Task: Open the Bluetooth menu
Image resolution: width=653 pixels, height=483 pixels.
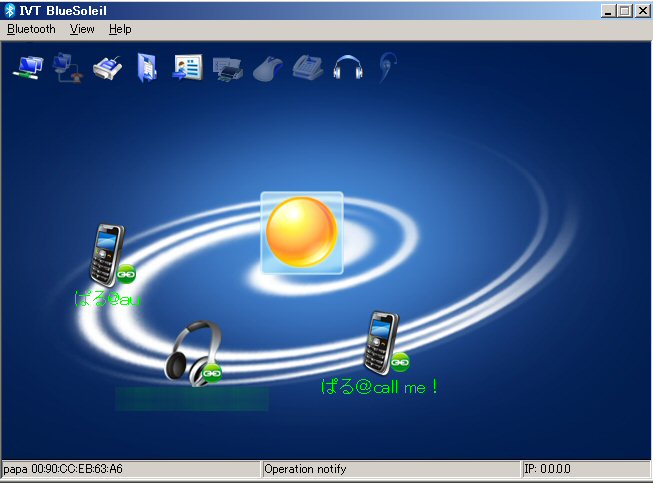Action: tap(31, 29)
